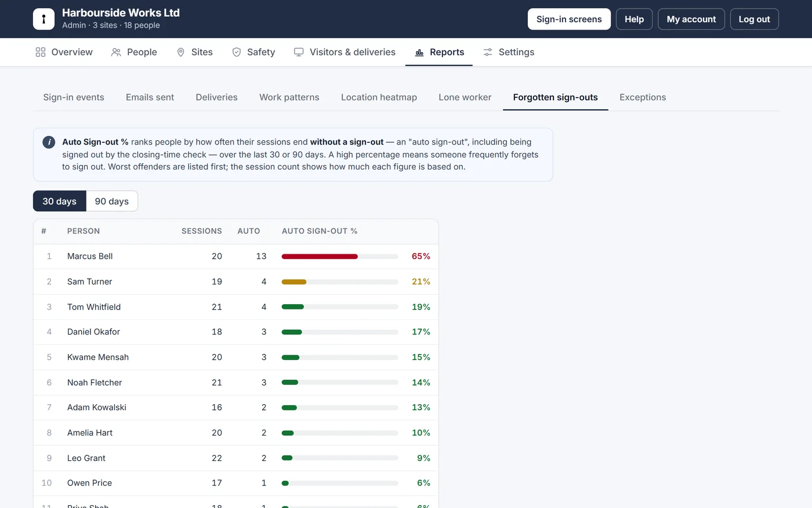The width and height of the screenshot is (812, 508).
Task: Click Sam Turner's amber auto sign-out bar
Action: point(294,282)
